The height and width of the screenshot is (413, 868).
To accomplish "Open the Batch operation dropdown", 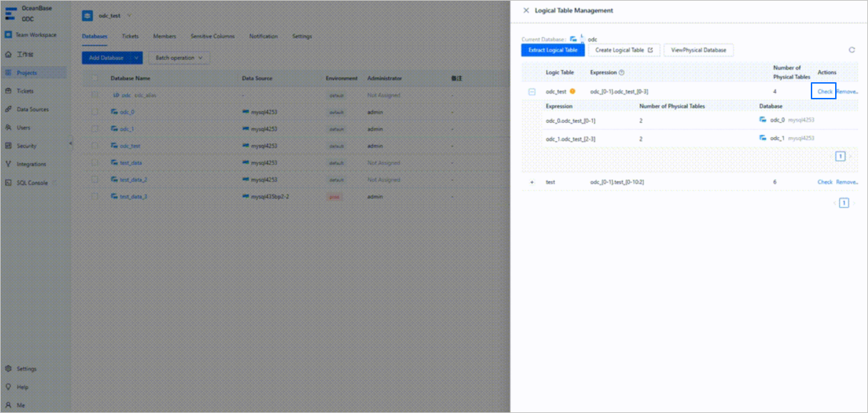I will 179,58.
